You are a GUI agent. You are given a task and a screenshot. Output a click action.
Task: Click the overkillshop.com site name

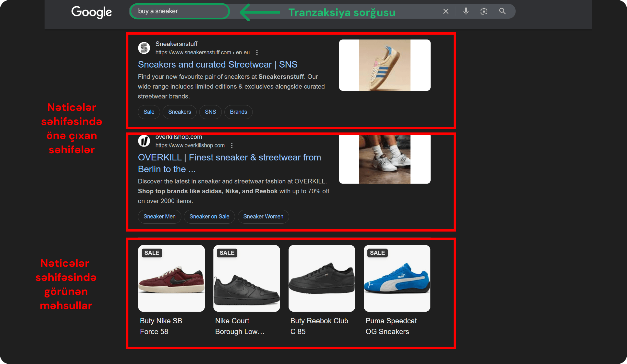coord(179,137)
